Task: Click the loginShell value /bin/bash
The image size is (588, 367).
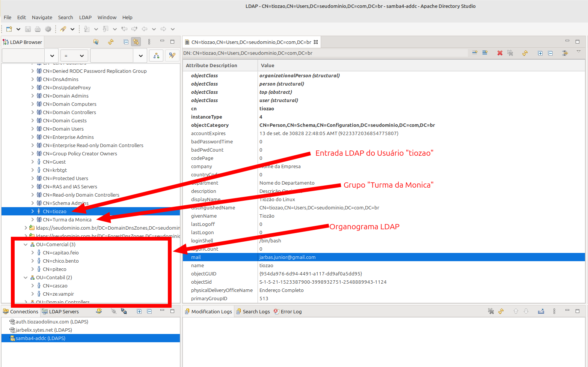Action: click(270, 241)
